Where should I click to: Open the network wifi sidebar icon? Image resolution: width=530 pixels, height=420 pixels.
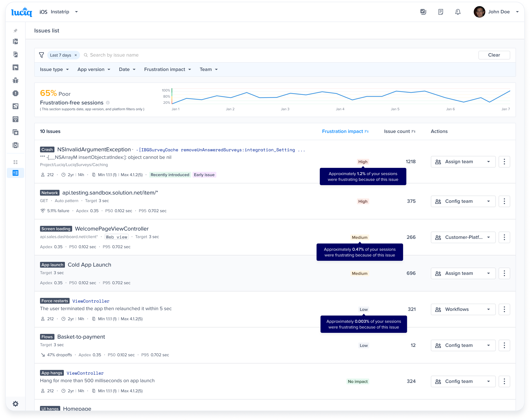[x=15, y=119]
